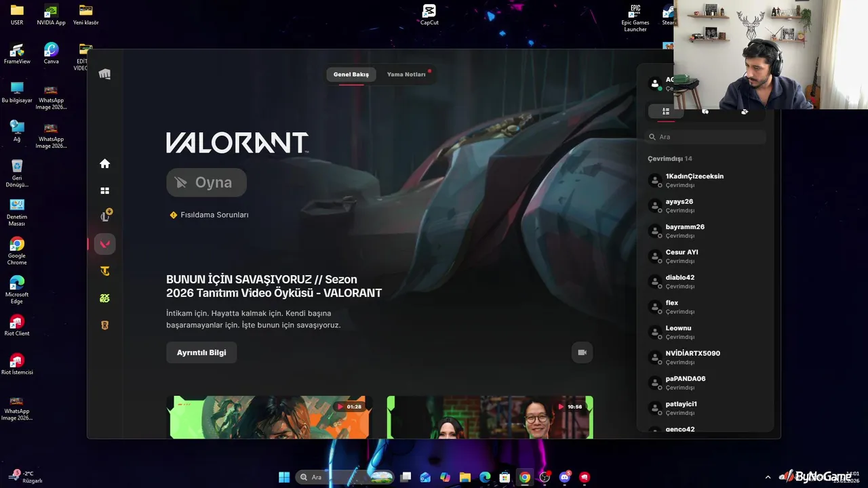Select the Teamfight Tactics sidebar icon
Viewport: 868px width, 488px height.
[x=104, y=271]
